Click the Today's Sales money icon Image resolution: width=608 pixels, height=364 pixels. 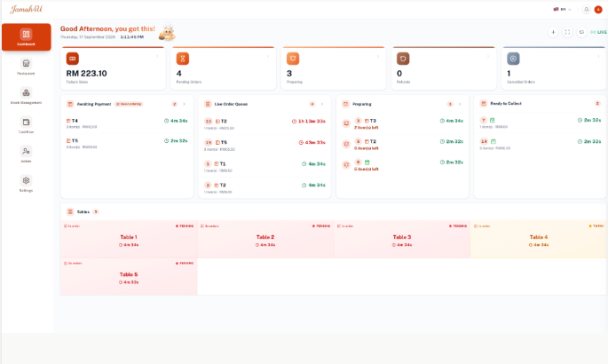[x=73, y=59]
